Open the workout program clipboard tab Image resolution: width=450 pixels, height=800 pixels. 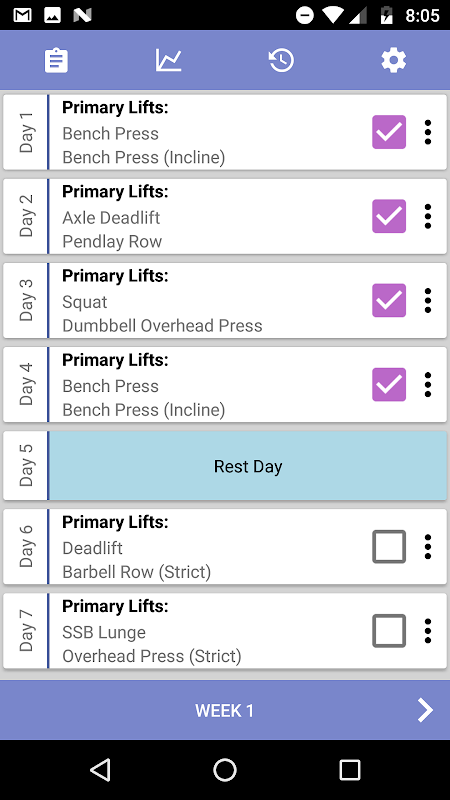coord(56,60)
